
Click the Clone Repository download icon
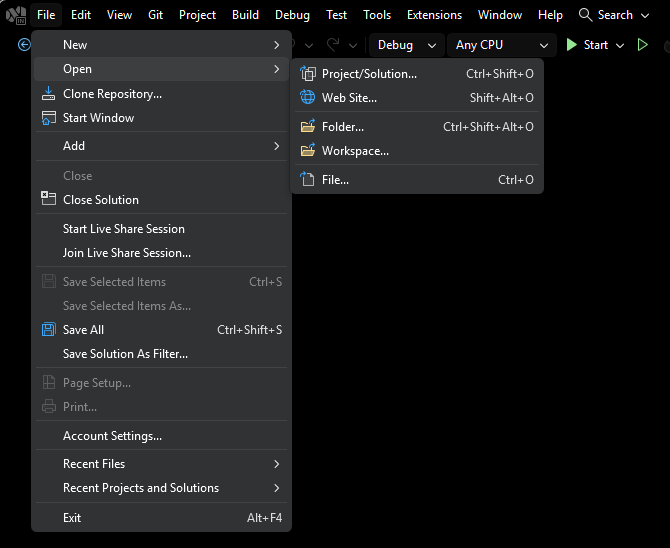pyautogui.click(x=48, y=94)
